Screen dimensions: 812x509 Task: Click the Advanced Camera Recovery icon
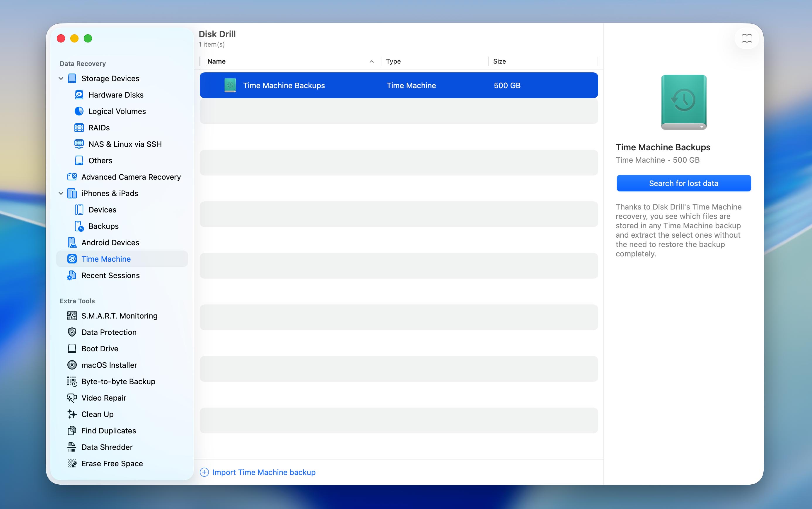(72, 177)
